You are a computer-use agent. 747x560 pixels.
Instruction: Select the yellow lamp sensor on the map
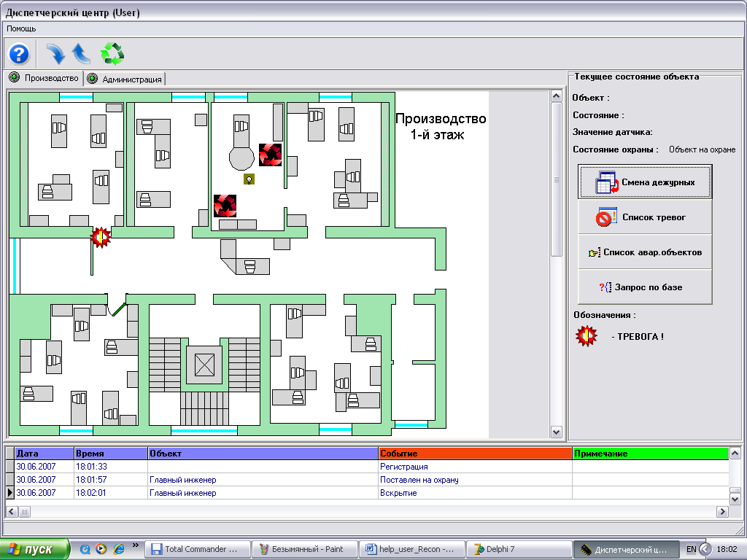[x=249, y=179]
